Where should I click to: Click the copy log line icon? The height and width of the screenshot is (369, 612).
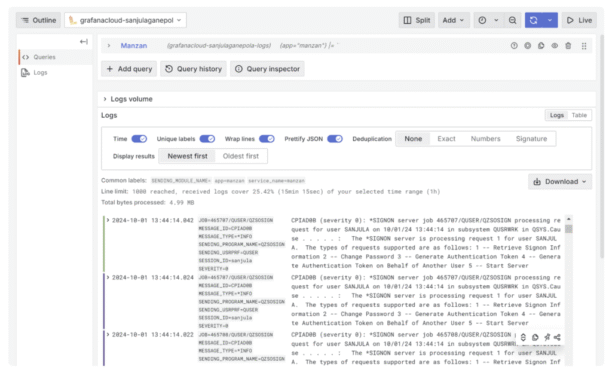point(535,337)
